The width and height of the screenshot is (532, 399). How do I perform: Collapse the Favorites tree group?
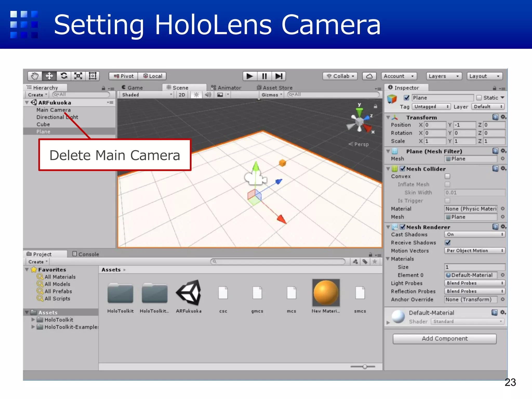tap(27, 270)
